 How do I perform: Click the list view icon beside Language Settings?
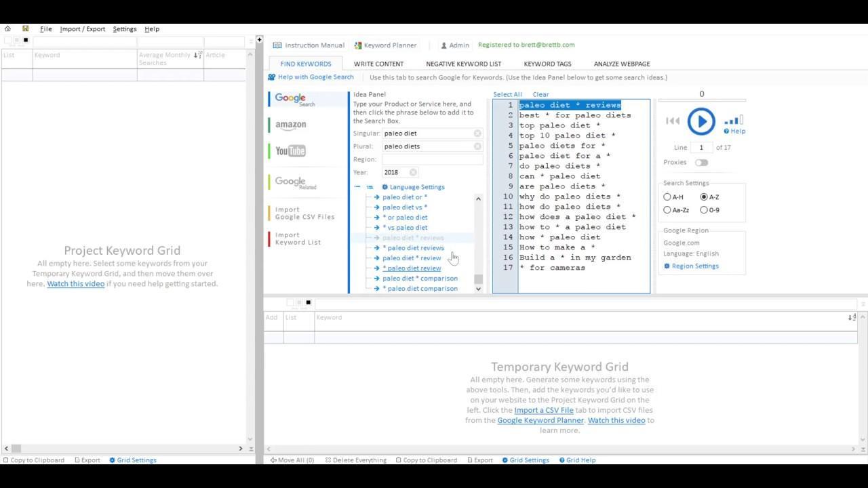(370, 187)
